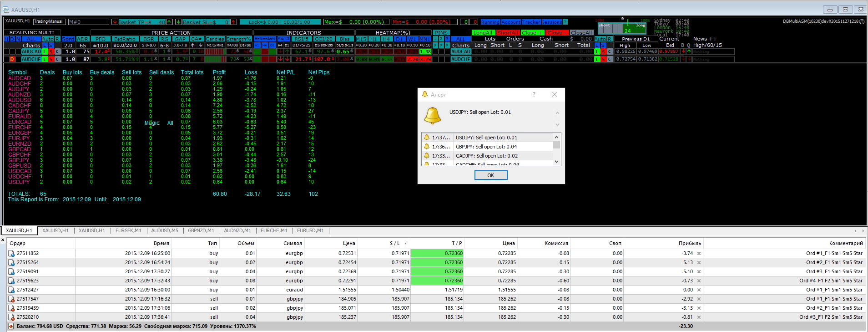This screenshot has width=868, height=332.
Task: Open the '?' help button beside Sessions
Action: pos(565,22)
